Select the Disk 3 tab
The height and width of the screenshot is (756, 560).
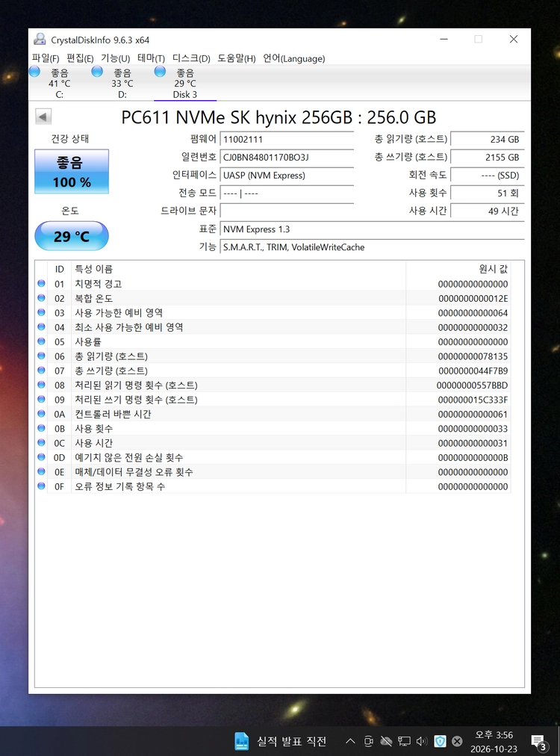point(185,83)
